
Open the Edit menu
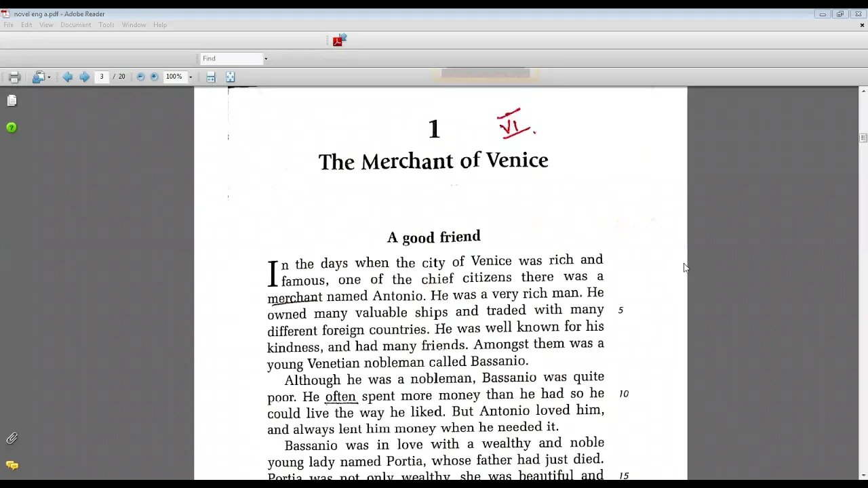tap(26, 25)
